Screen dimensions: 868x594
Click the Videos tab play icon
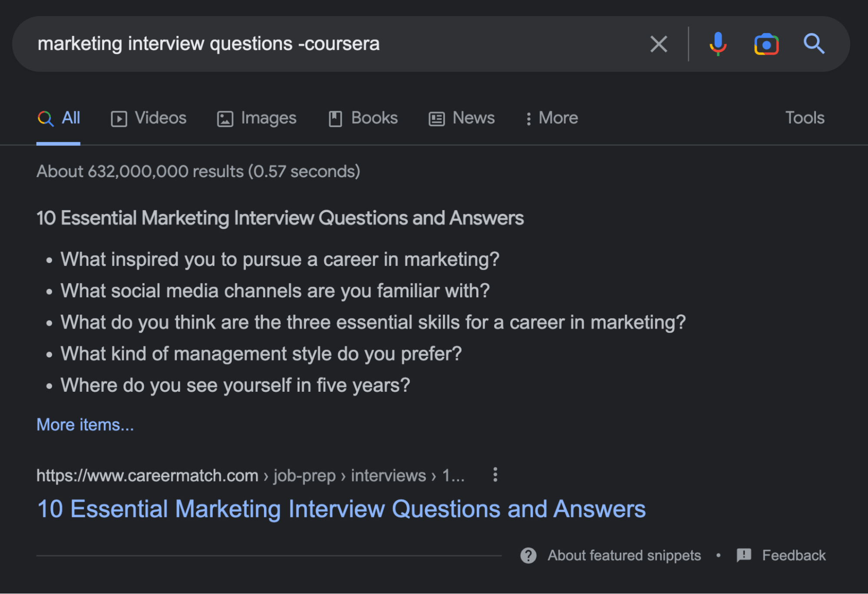[x=119, y=118]
